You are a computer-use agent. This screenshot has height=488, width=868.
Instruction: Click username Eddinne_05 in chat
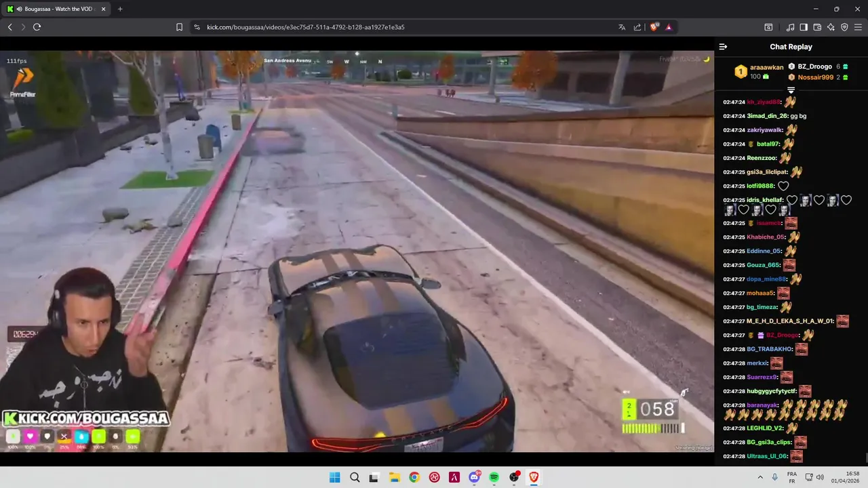click(x=764, y=251)
